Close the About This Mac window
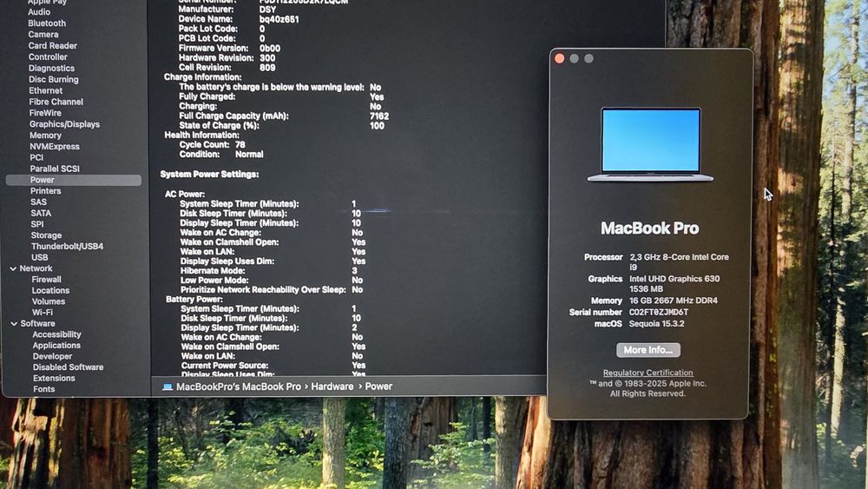 point(560,59)
